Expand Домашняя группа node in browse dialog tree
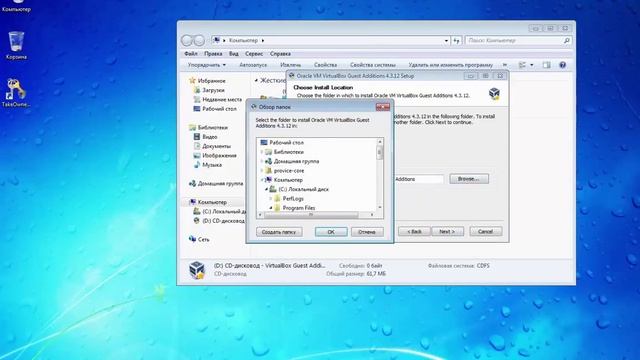This screenshot has width=640, height=360. click(262, 161)
